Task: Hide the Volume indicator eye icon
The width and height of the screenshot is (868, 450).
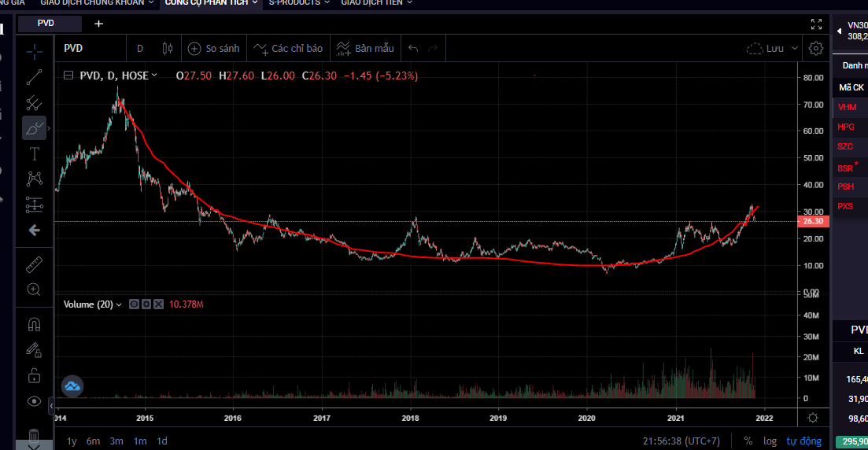Action: pos(134,304)
